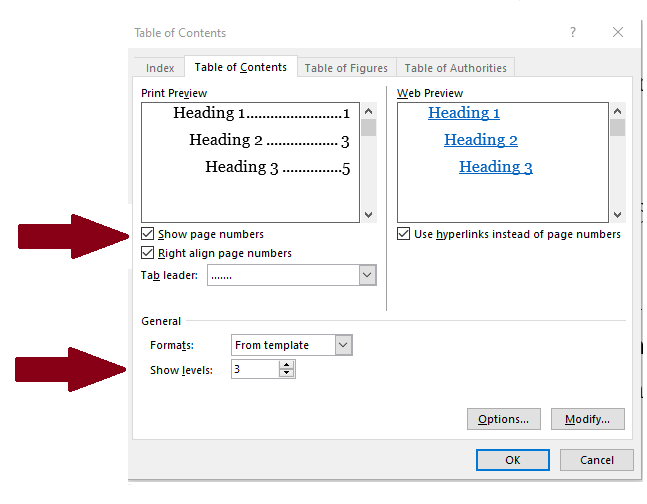Decrease Show levels with down arrow
This screenshot has height=504, width=647.
pyautogui.click(x=287, y=374)
